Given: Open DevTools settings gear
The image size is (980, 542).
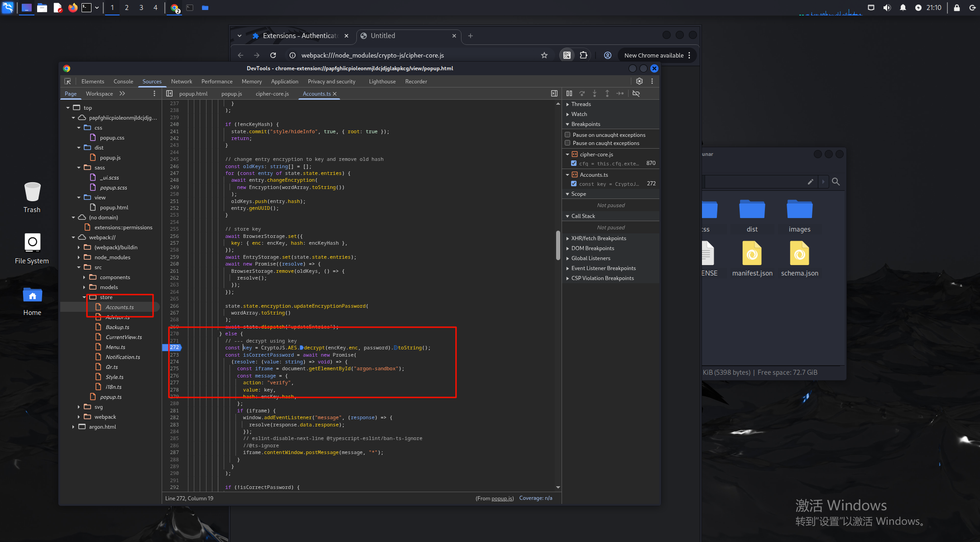Looking at the screenshot, I should pos(639,81).
